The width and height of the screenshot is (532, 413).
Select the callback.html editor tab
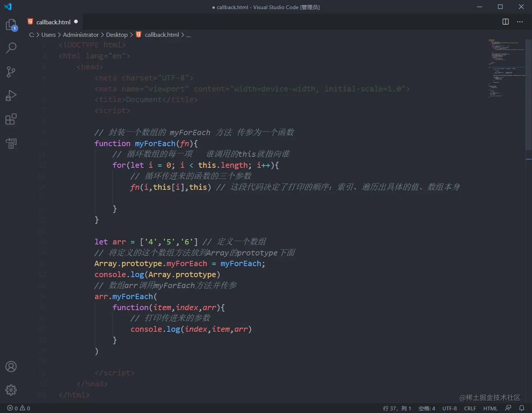coord(52,22)
